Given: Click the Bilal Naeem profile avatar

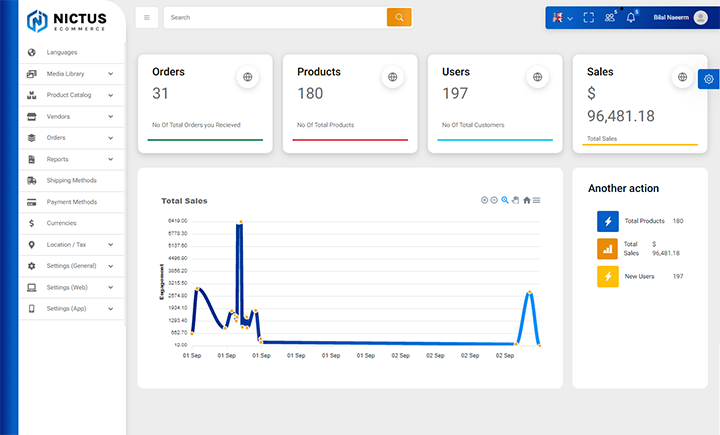Looking at the screenshot, I should pyautogui.click(x=701, y=17).
